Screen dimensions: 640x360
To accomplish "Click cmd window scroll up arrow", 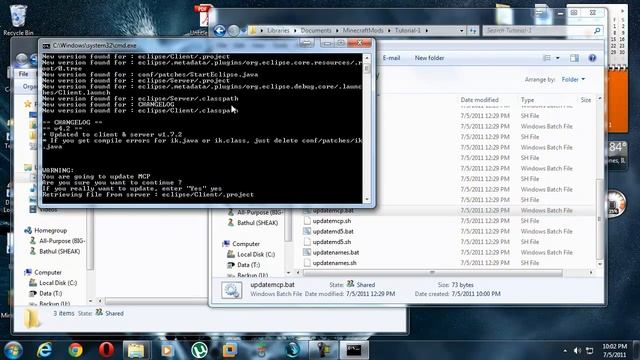I will (367, 58).
